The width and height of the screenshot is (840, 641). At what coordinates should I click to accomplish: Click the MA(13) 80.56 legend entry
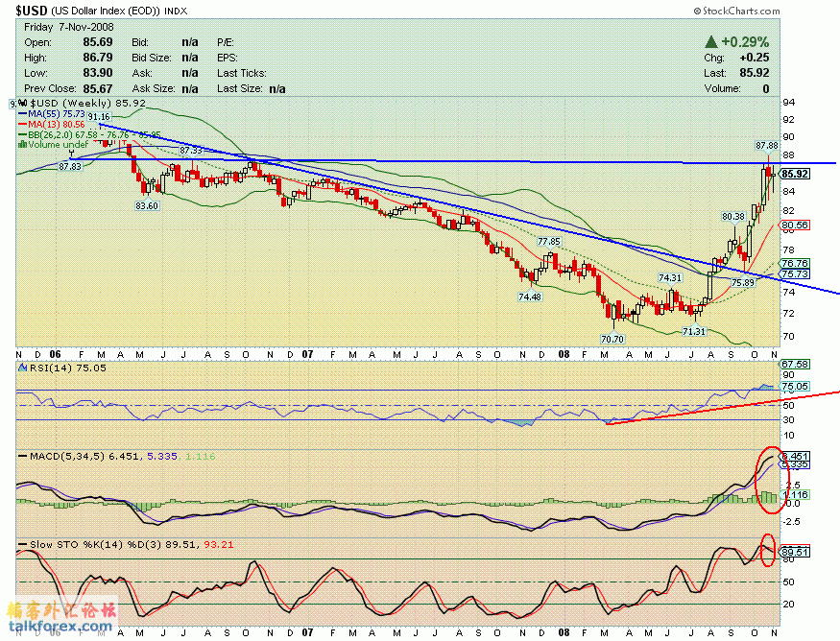pyautogui.click(x=52, y=124)
